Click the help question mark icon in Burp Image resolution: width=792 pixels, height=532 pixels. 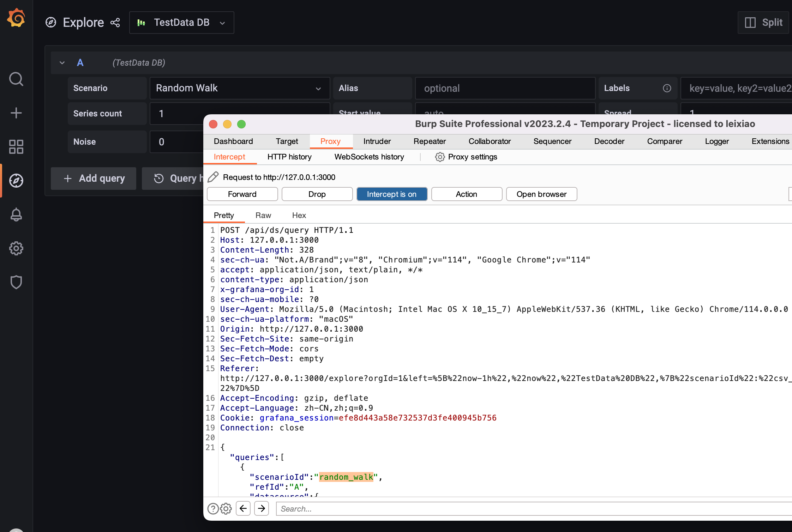(213, 508)
